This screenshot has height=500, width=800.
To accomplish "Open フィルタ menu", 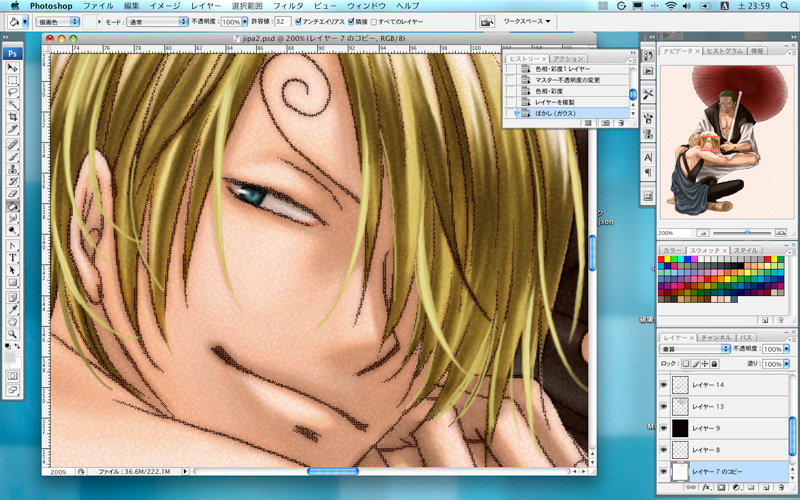I will (288, 6).
